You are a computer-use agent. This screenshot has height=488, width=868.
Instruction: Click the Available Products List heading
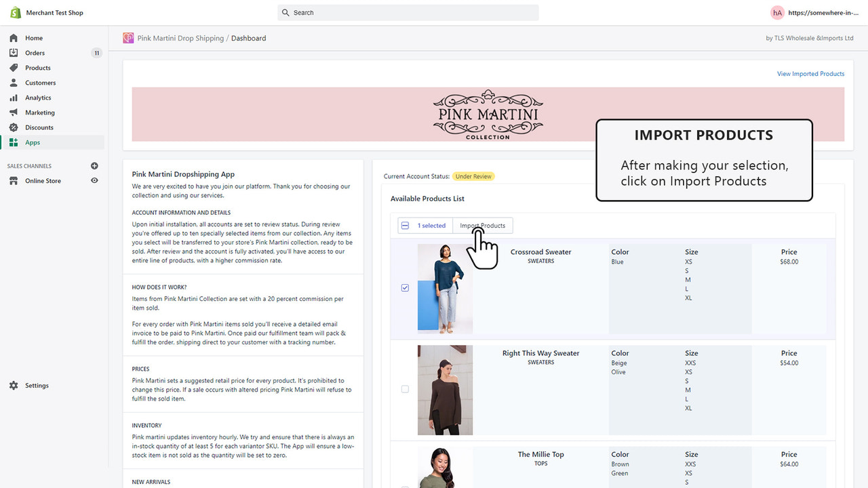click(x=427, y=199)
